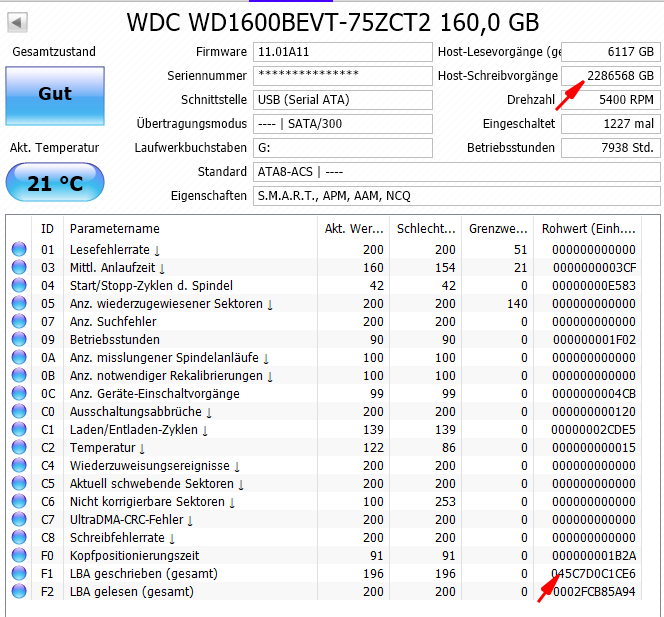Image resolution: width=664 pixels, height=617 pixels.
Task: Click raw value 0002FCB85A94 of LBA gelesen
Action: [594, 592]
